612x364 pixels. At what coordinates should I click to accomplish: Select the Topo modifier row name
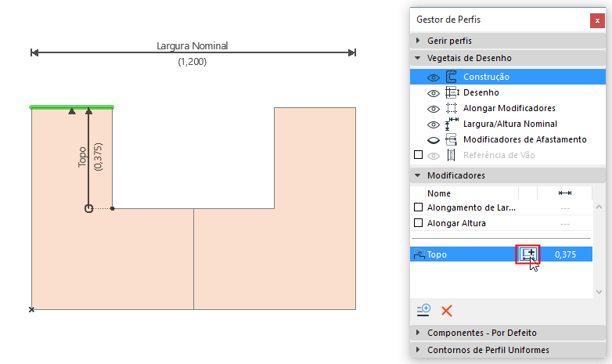(437, 254)
